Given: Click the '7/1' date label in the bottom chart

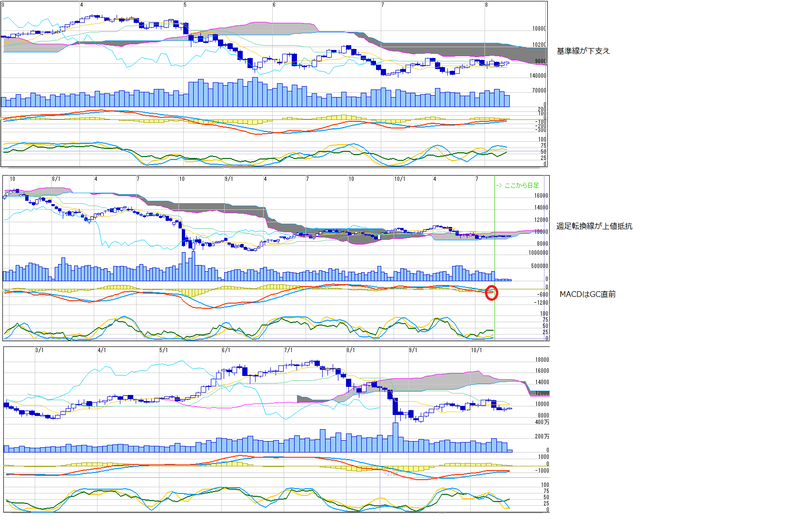Looking at the screenshot, I should pos(288,350).
